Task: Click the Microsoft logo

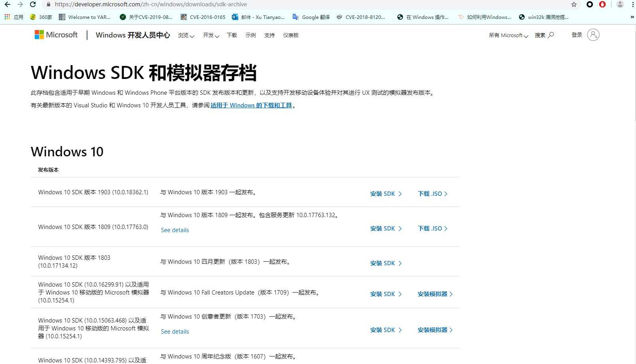Action: (x=56, y=35)
